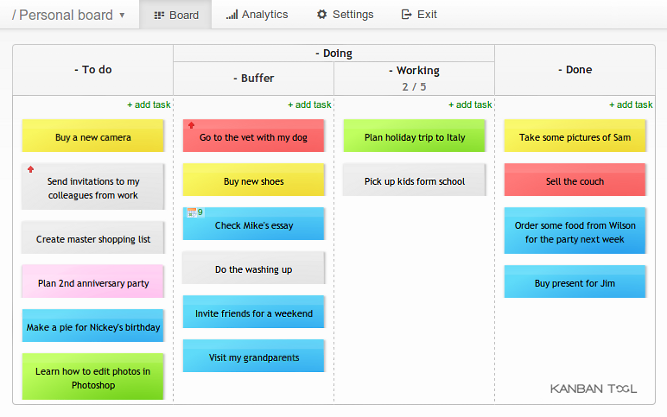Open the red Sell the couch card

[575, 180]
